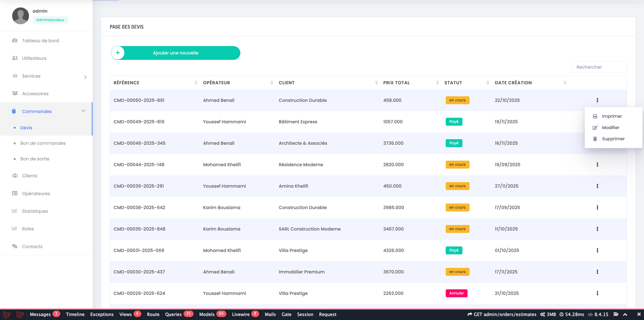Open the Models debug tab
Screen dimensions: 644x320
pos(212,314)
